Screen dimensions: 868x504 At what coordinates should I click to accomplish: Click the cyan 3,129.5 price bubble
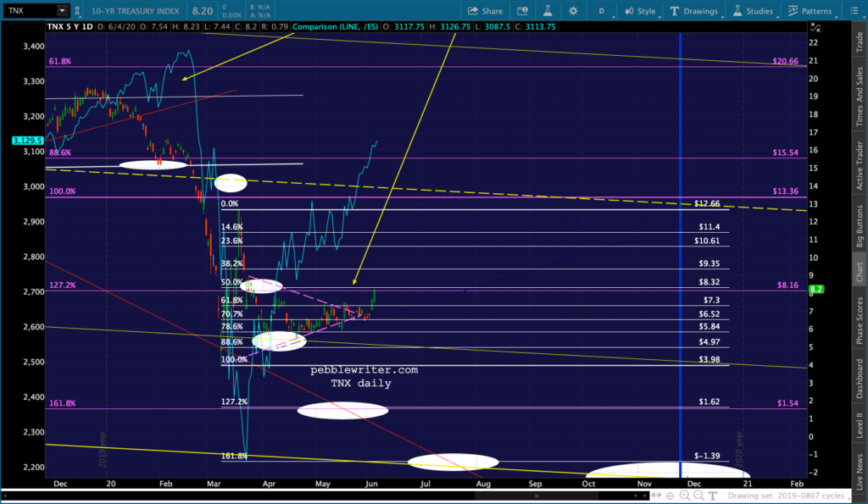[x=28, y=141]
